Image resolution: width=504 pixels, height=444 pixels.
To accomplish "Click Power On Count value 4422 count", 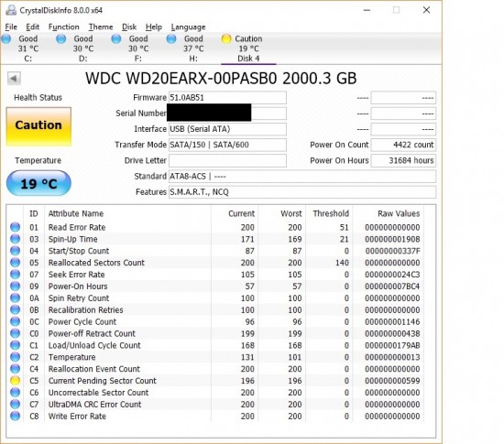I will (x=403, y=145).
